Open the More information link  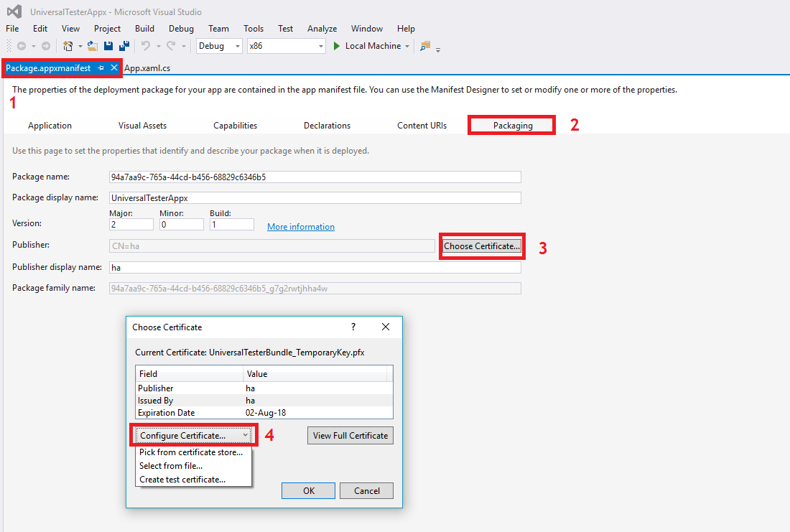(300, 226)
